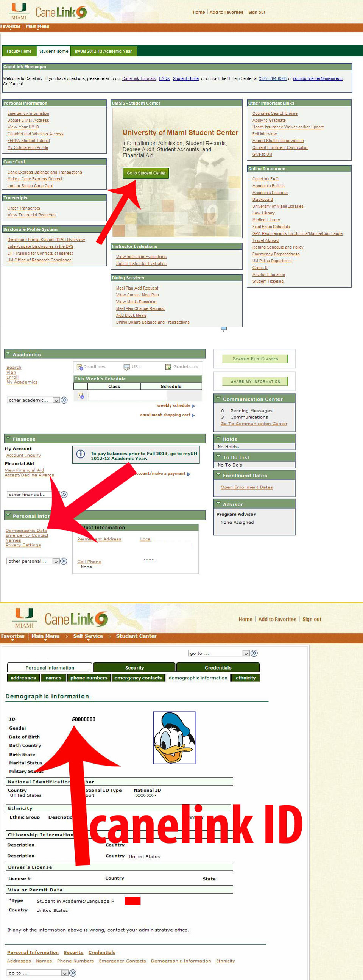The height and width of the screenshot is (980, 363).
Task: Click the Search For Classes button
Action: 256,359
